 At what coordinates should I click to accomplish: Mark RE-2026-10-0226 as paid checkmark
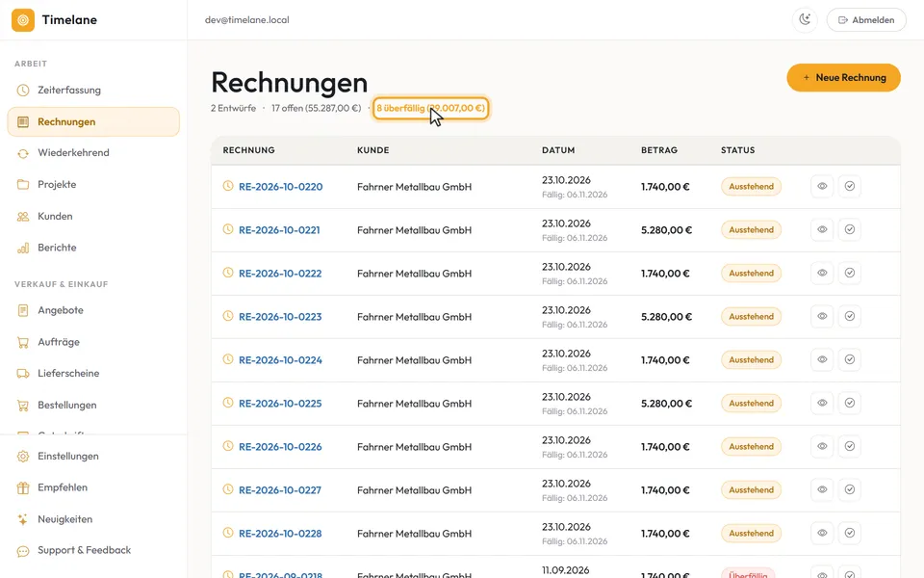click(x=850, y=446)
